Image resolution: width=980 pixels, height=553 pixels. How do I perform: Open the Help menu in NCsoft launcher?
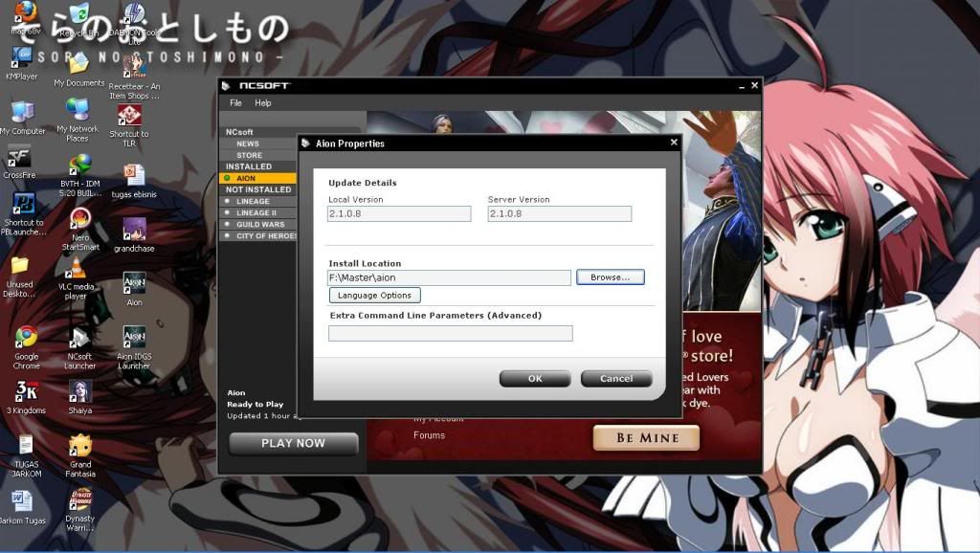click(262, 103)
